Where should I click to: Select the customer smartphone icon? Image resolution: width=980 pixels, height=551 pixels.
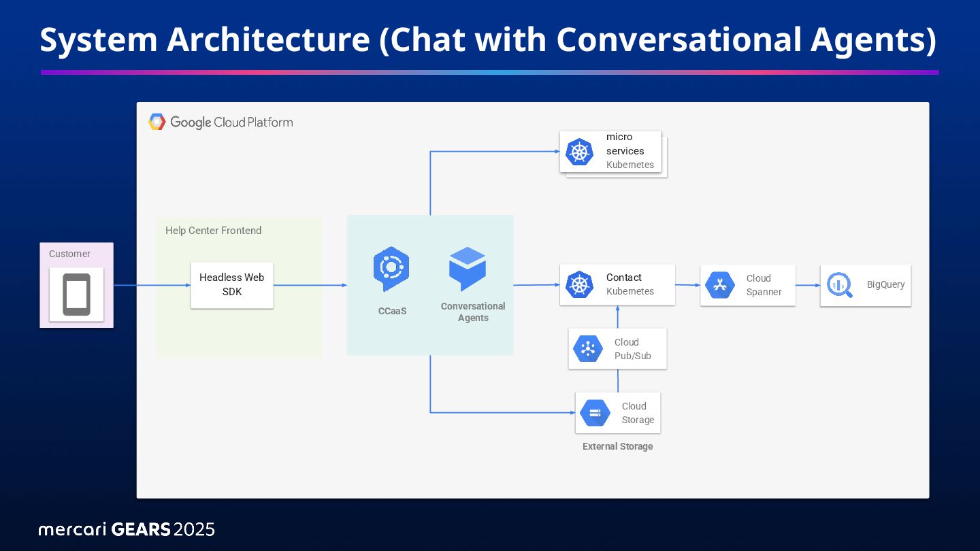(x=77, y=295)
